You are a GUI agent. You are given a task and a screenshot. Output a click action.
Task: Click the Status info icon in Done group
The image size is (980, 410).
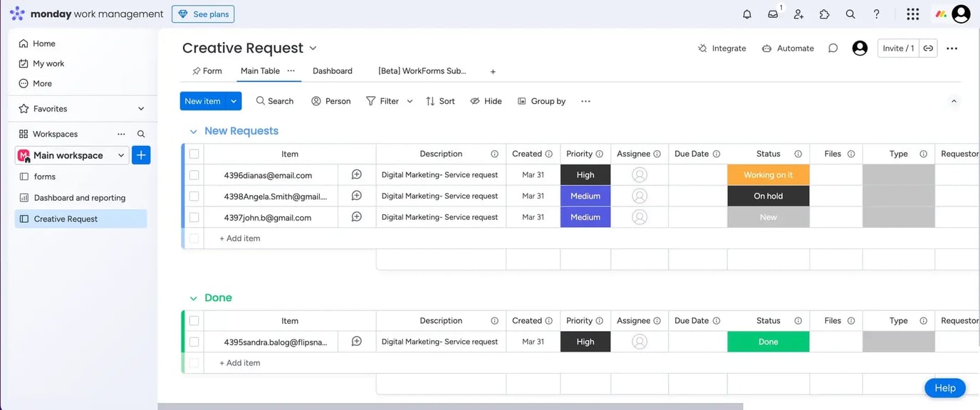(798, 321)
